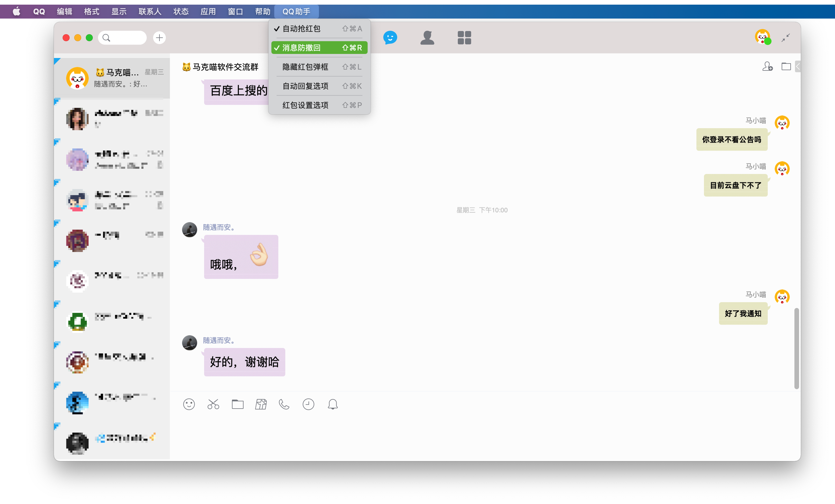Open 自动回复选项 menu entry
Viewport: 835px width, 504px height.
tap(319, 86)
